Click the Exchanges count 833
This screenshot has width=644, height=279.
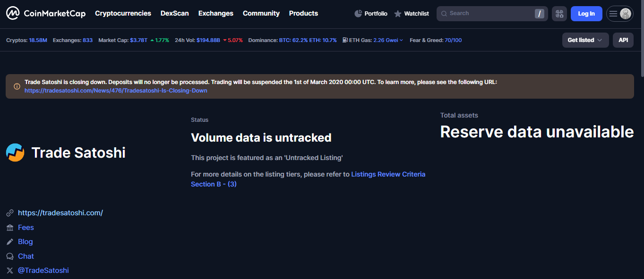[x=88, y=40]
